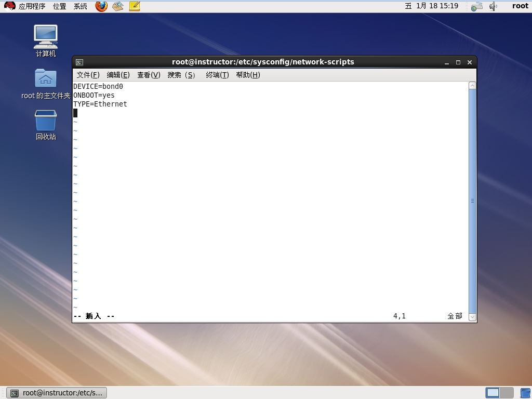
Task: Open the terminal 终端(T) menu
Action: pyautogui.click(x=217, y=75)
